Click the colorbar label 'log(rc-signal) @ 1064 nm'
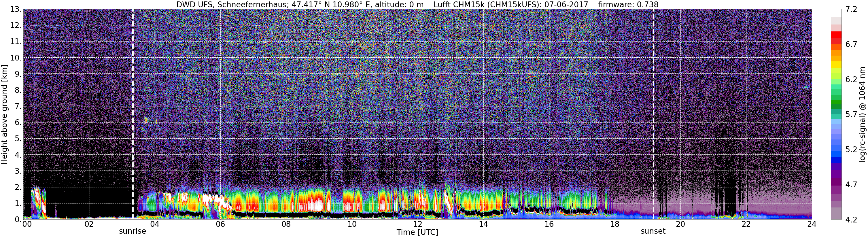The image size is (868, 238). 862,114
